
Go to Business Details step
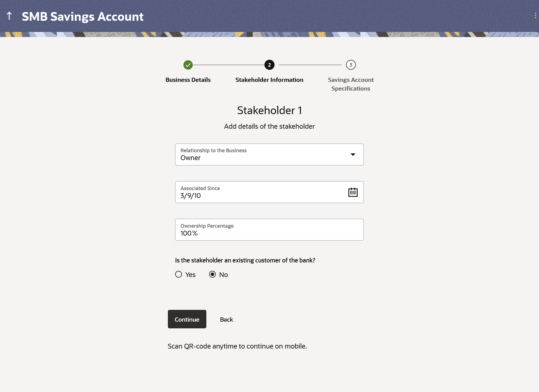[188, 80]
